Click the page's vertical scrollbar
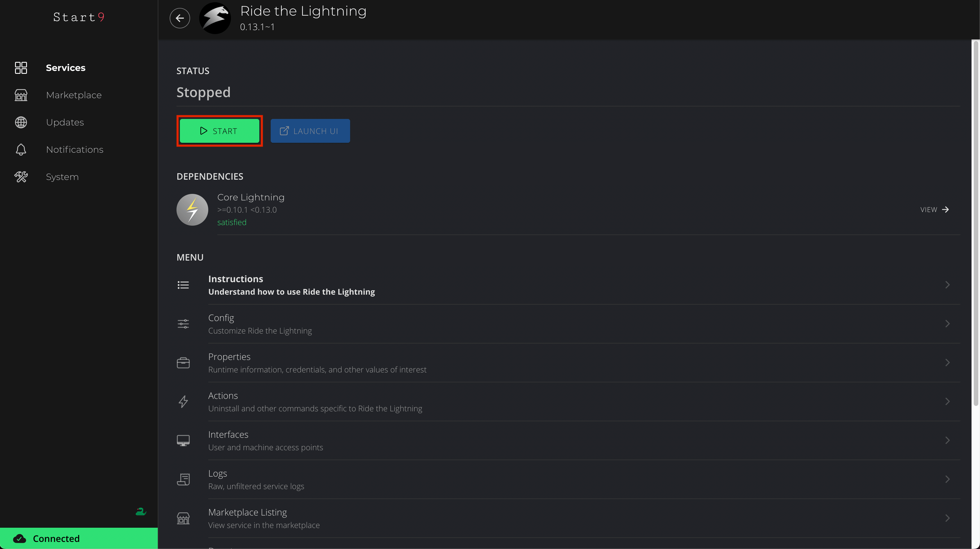 pyautogui.click(x=976, y=223)
